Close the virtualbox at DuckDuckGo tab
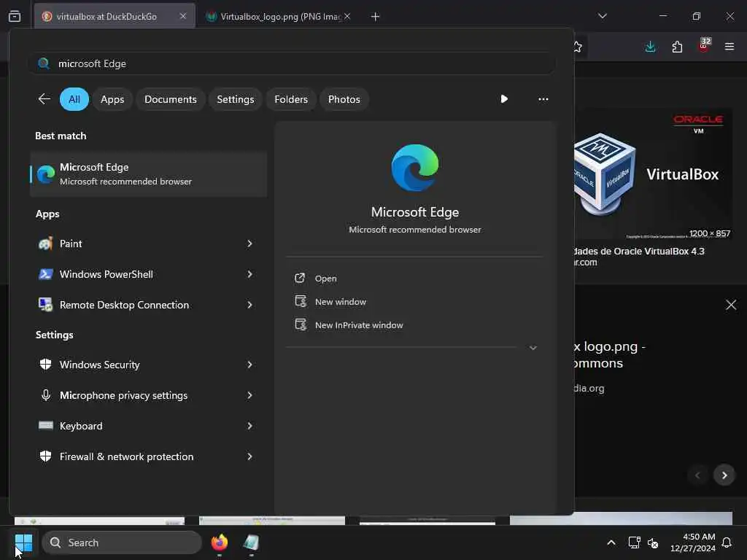Viewport: 747px width, 560px height. click(183, 16)
